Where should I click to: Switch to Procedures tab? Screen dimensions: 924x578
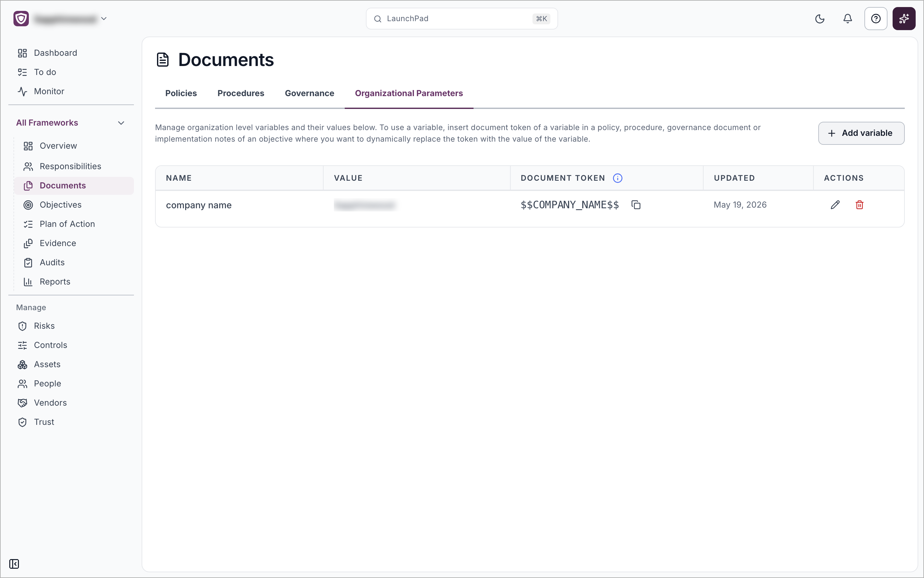241,93
